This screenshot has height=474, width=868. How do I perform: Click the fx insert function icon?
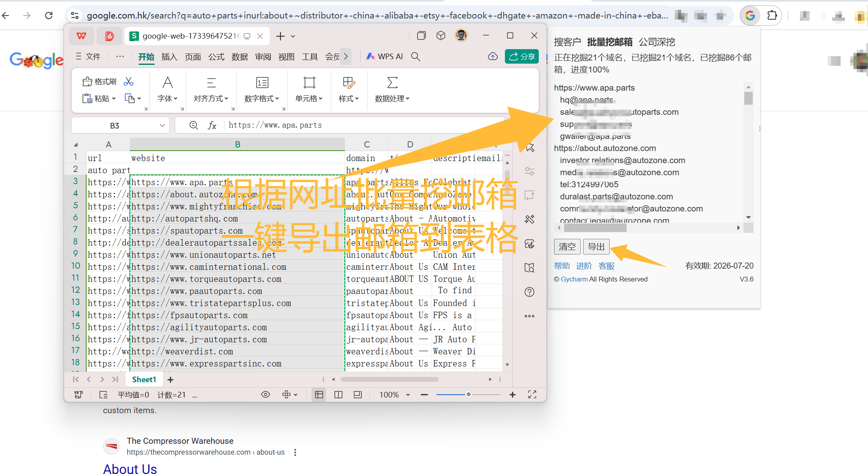[x=212, y=125]
